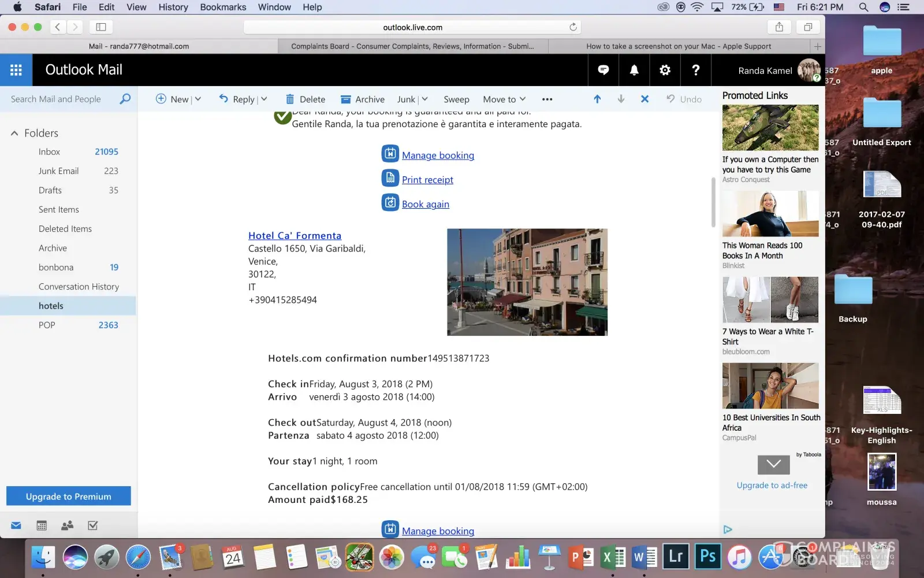Open the Bookmarks menu in Safari

pyautogui.click(x=223, y=7)
